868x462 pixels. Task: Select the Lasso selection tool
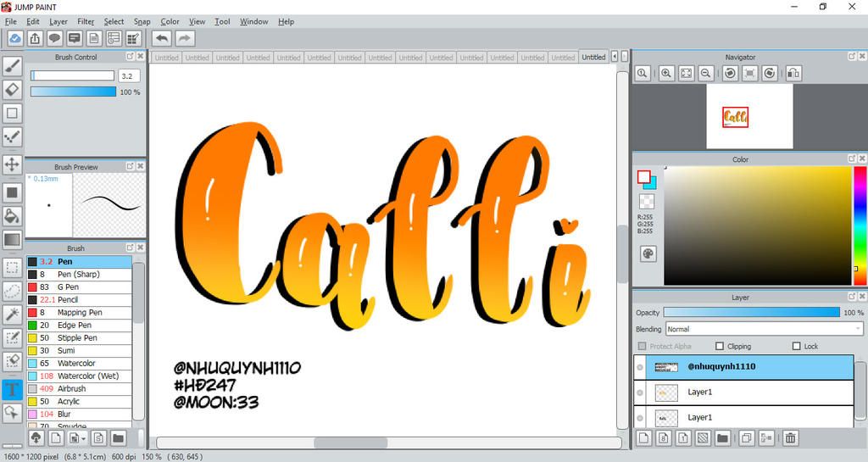[x=12, y=291]
